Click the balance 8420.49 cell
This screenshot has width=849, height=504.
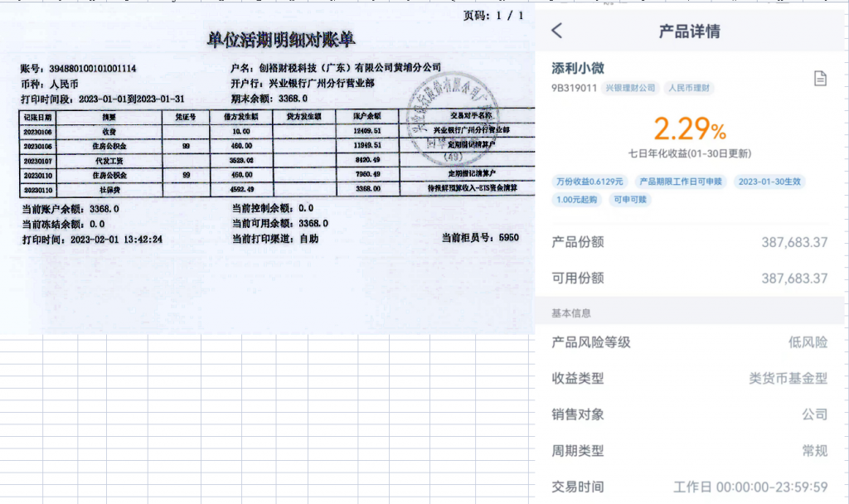(x=367, y=160)
